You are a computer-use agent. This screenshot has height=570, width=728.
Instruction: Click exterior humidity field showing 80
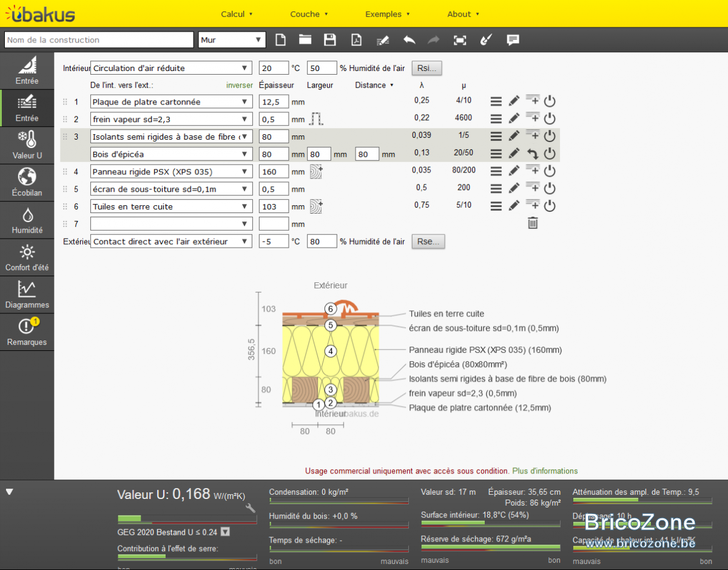pos(322,241)
